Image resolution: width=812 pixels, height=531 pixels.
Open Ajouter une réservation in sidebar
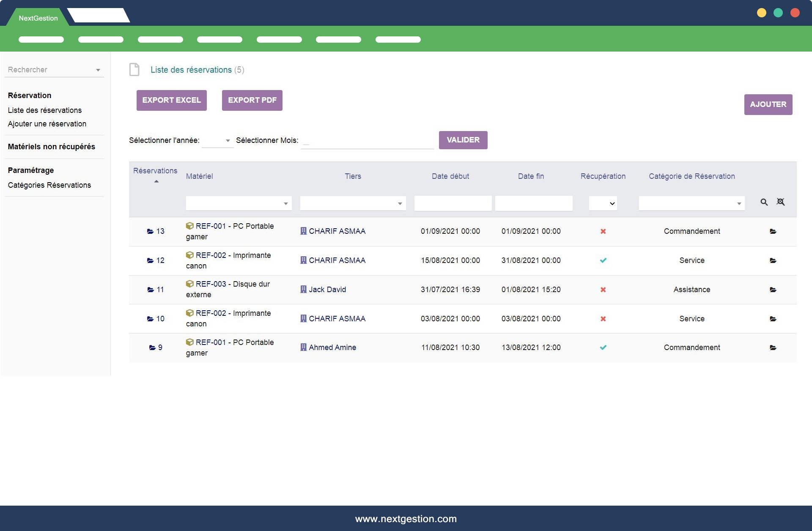pos(47,124)
